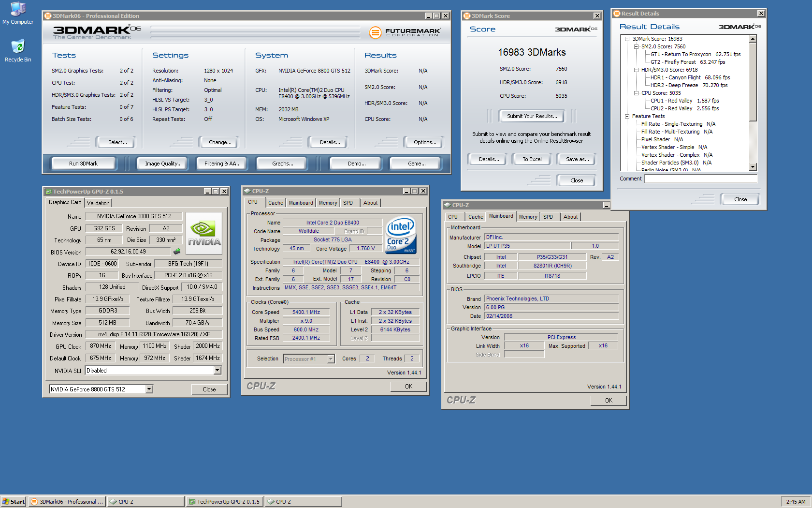This screenshot has width=812, height=508.
Task: Click the Graphs... button
Action: coord(283,164)
